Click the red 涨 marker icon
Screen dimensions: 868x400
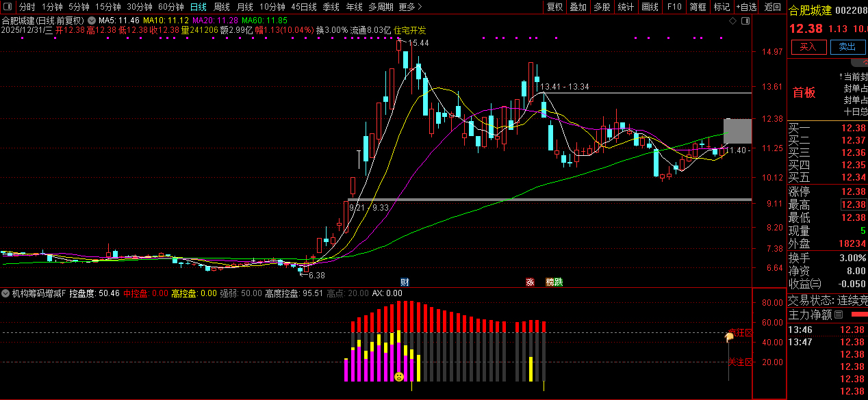coord(530,282)
